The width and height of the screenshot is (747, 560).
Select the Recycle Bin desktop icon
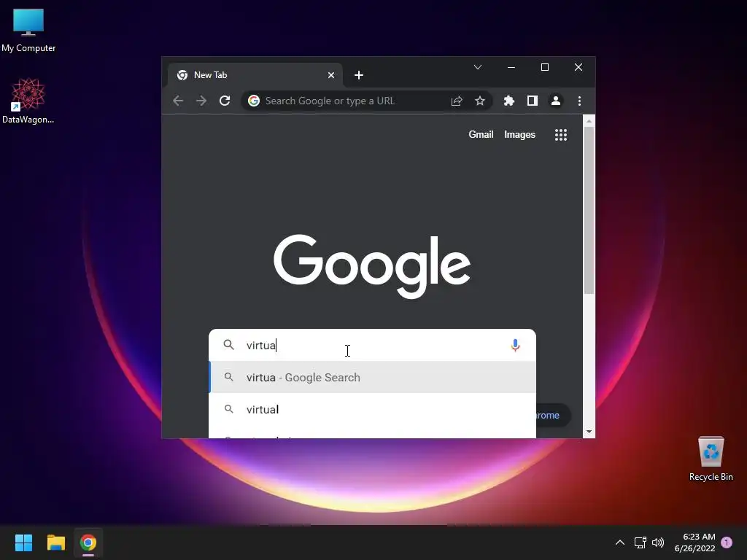point(711,459)
